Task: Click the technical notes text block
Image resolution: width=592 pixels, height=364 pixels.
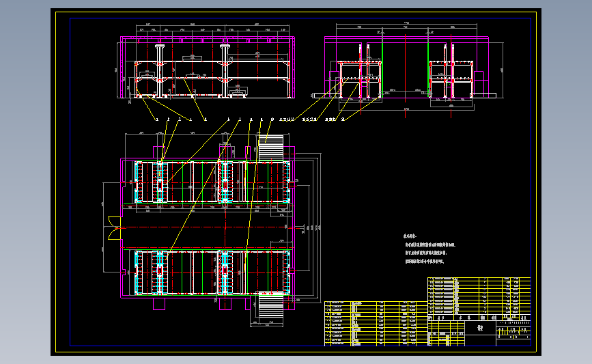Action: point(429,249)
